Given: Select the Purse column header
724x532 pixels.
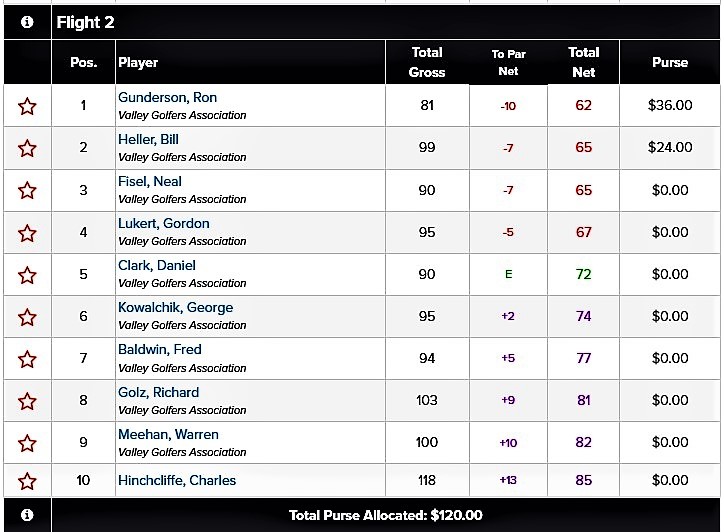Looking at the screenshot, I should (670, 62).
